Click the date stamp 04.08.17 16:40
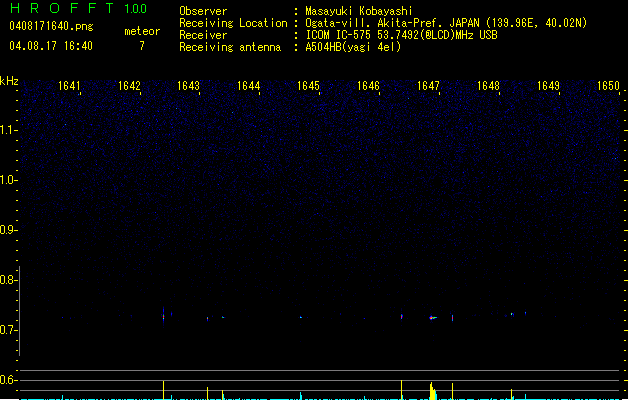This screenshot has height=400, width=629. (51, 46)
